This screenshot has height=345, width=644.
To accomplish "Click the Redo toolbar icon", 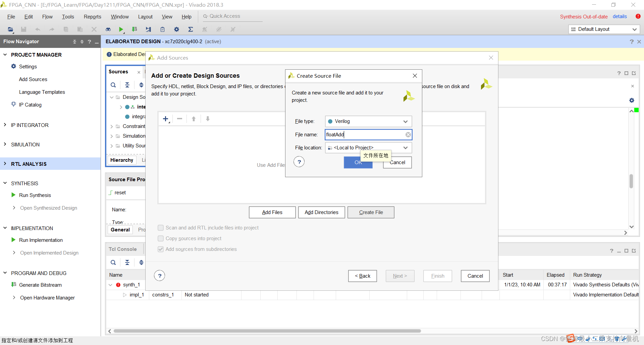I will point(52,29).
